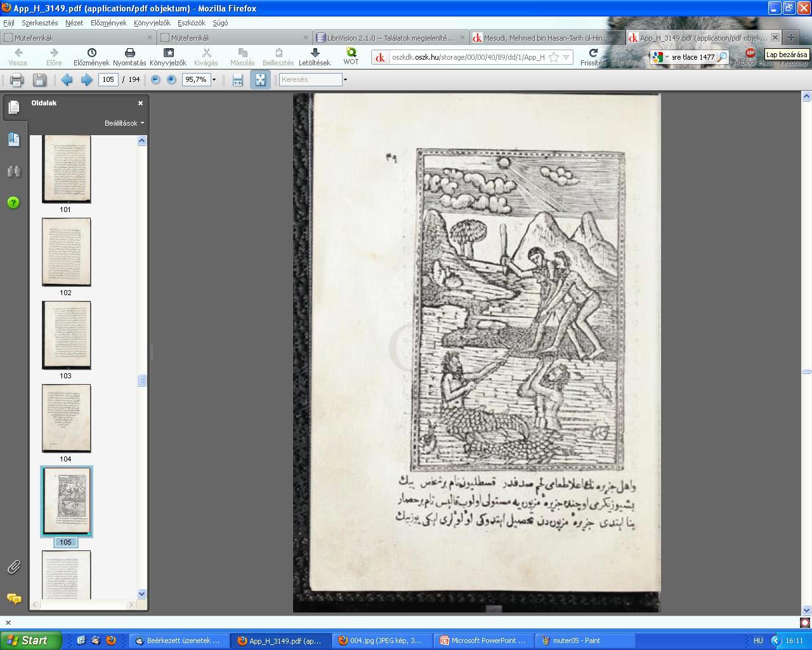Go to previous PDF page arrow
Screen dimensions: 812x650
pyautogui.click(x=67, y=80)
